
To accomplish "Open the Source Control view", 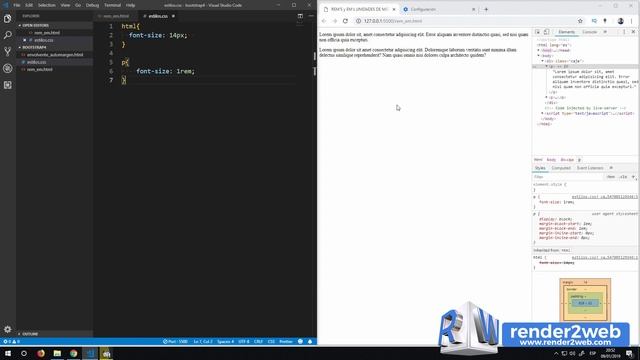I will tap(7, 51).
